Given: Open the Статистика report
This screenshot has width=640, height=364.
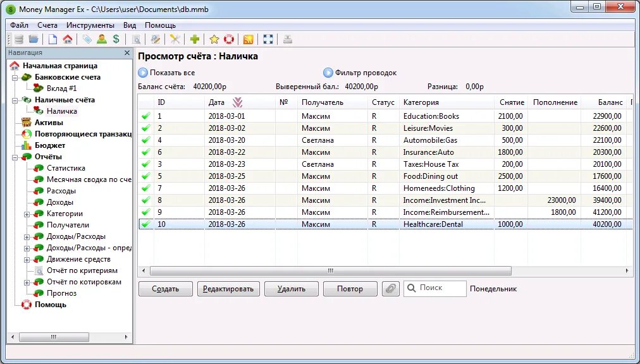Looking at the screenshot, I should tap(66, 168).
